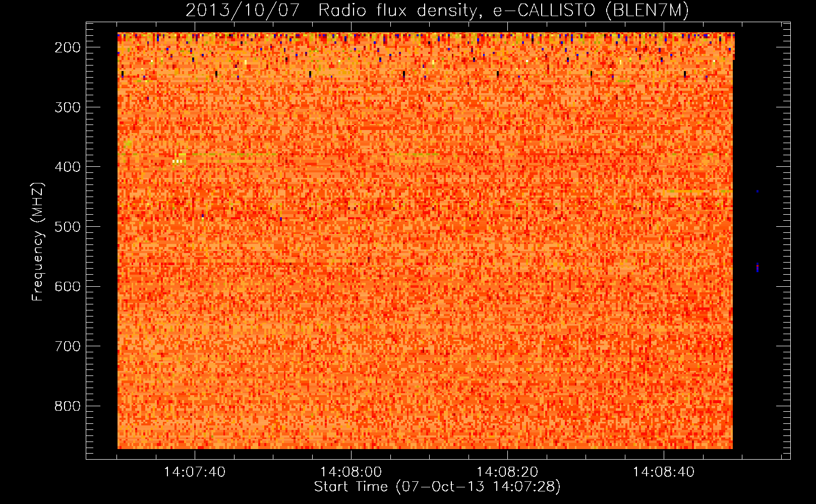Click the 14:08:00 time tick label
This screenshot has height=504, width=816.
point(351,472)
